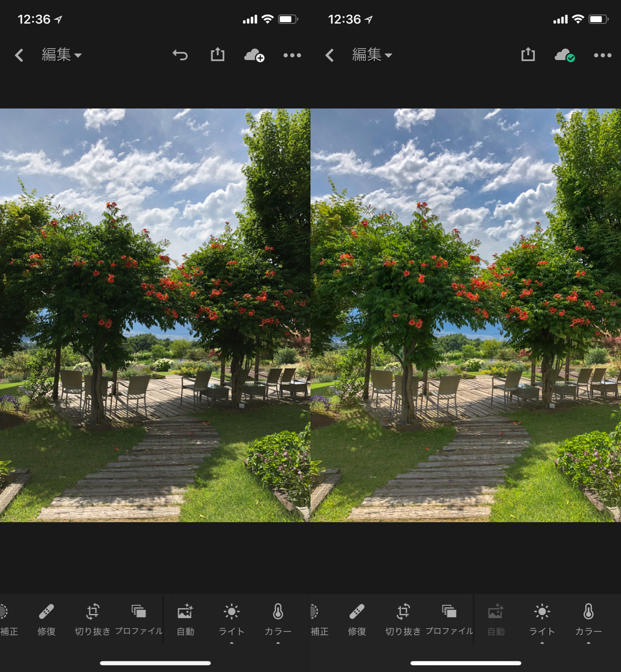This screenshot has height=672, width=621.
Task: Select 切り抜き crop tool on left phone
Action: (x=92, y=620)
